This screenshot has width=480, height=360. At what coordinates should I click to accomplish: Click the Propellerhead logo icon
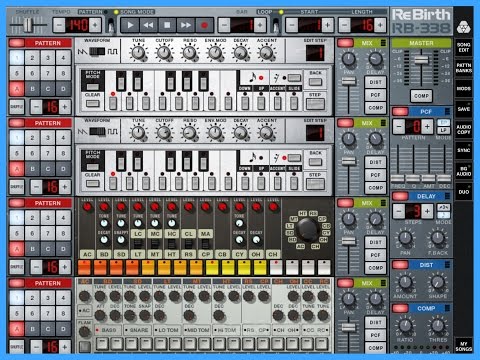tap(463, 27)
